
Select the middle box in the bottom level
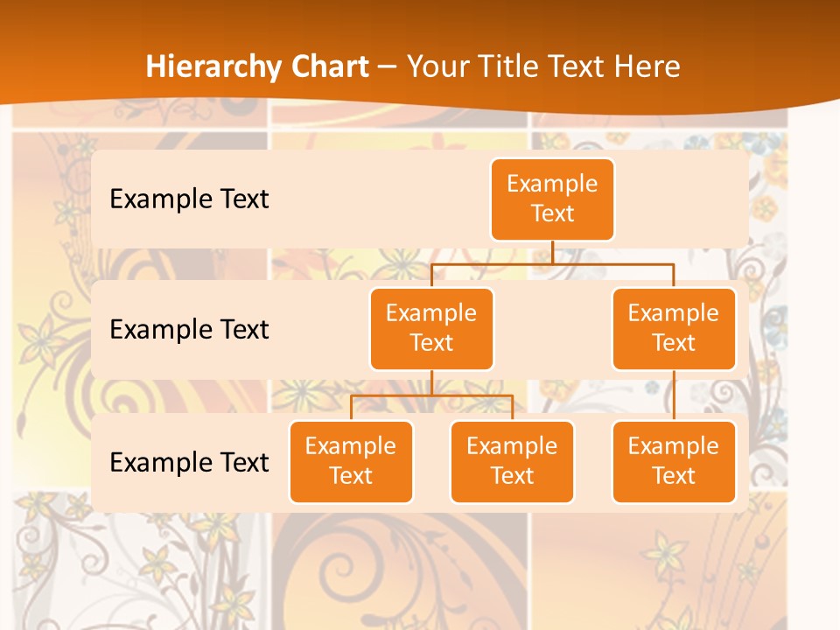(512, 461)
